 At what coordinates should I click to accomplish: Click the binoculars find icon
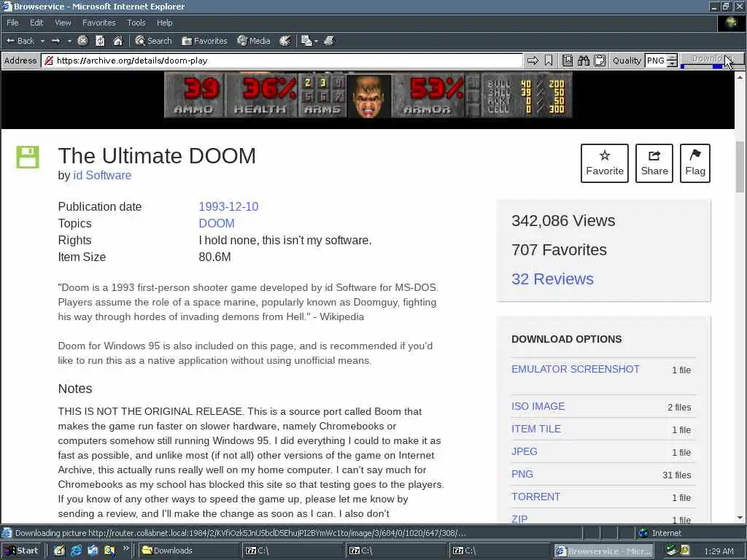[584, 61]
